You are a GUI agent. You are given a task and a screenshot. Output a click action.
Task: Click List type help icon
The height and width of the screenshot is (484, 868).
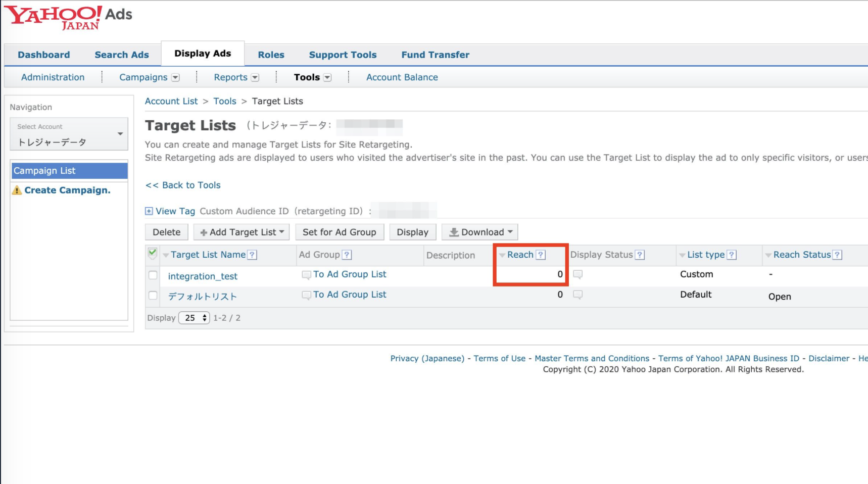point(731,255)
